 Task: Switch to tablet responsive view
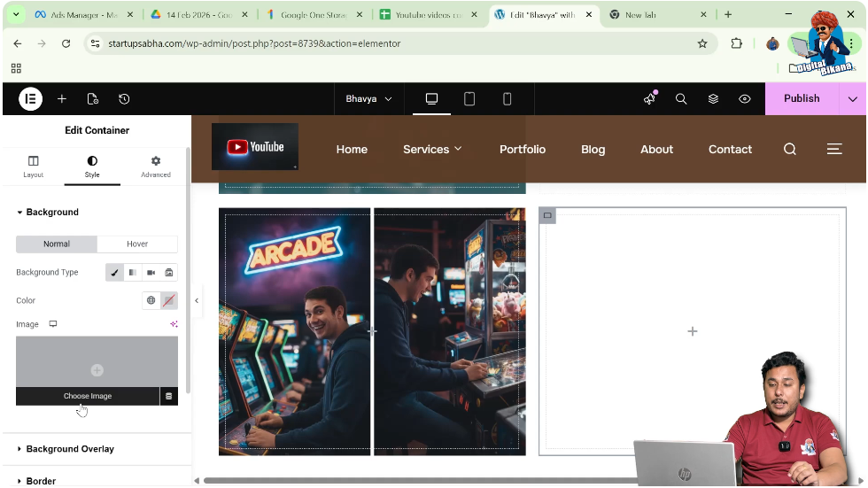(469, 99)
